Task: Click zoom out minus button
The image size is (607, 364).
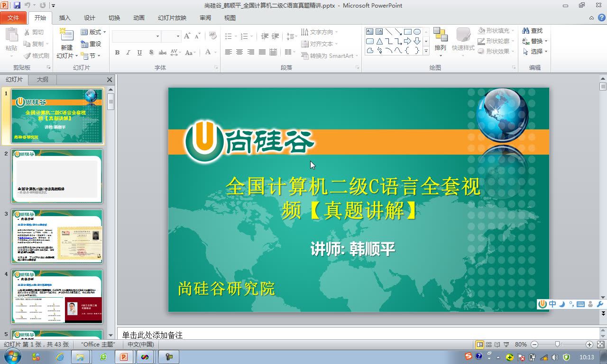Action: (x=534, y=345)
